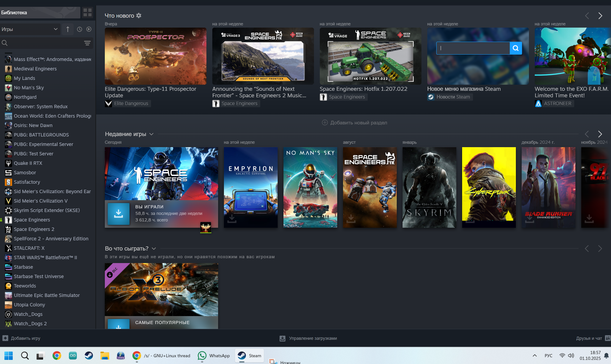Open the Cyberpunk 2077 cover thumbnail
This screenshot has height=364, width=611.
point(489,187)
